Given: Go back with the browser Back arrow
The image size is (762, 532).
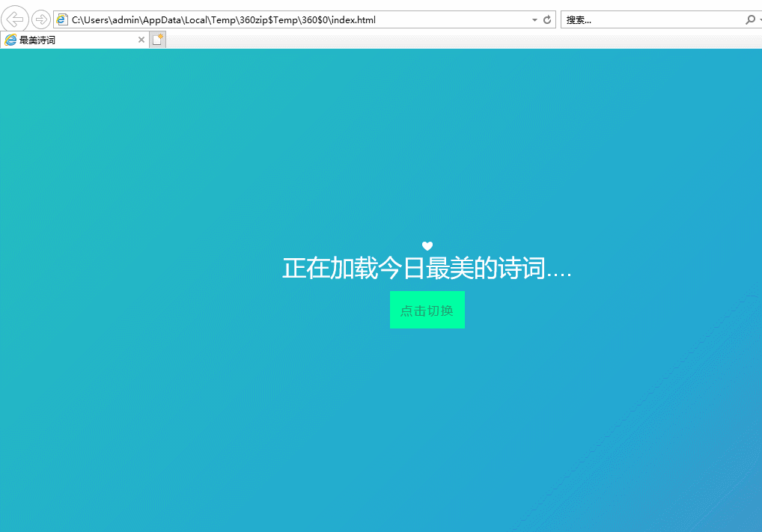Looking at the screenshot, I should (x=15, y=19).
